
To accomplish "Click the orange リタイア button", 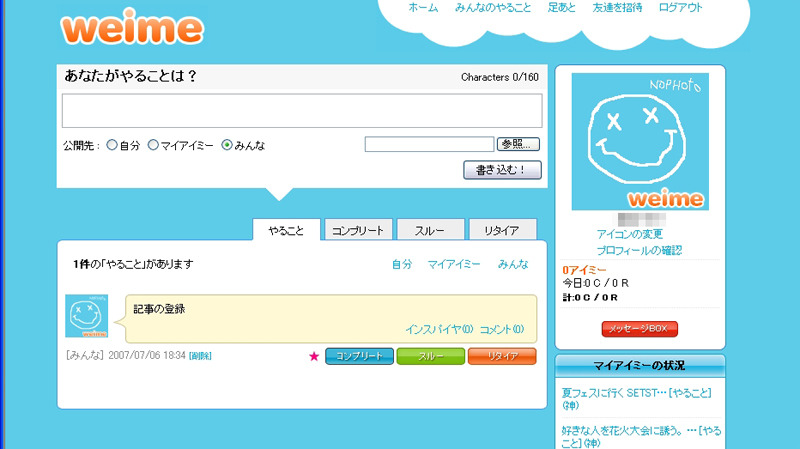I will tap(502, 356).
